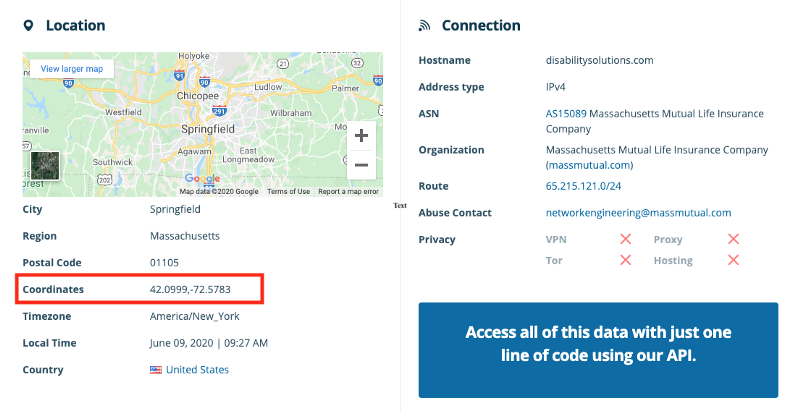The image size is (800, 413).
Task: Click Report a map error
Action: [x=348, y=191]
